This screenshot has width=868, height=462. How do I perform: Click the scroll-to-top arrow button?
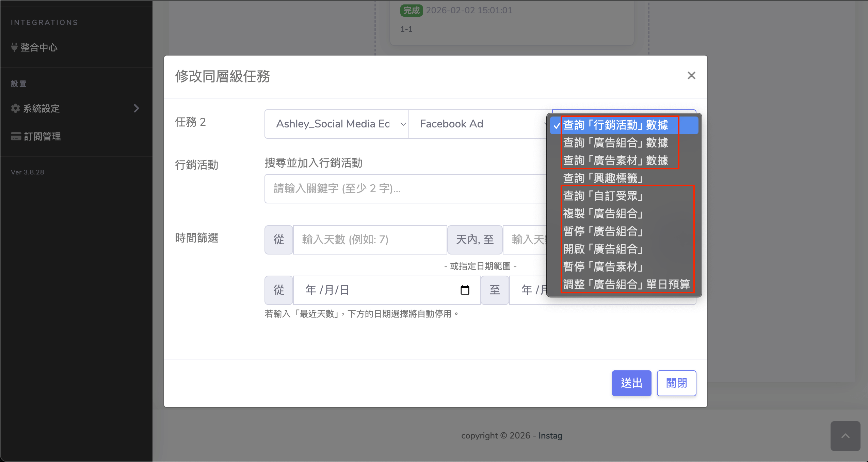point(845,436)
